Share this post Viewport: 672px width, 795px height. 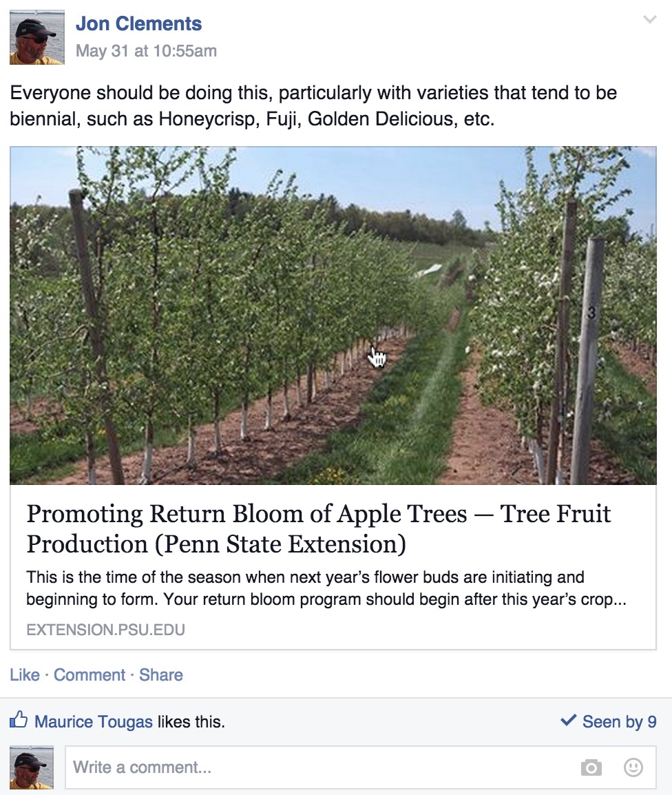pyautogui.click(x=161, y=675)
